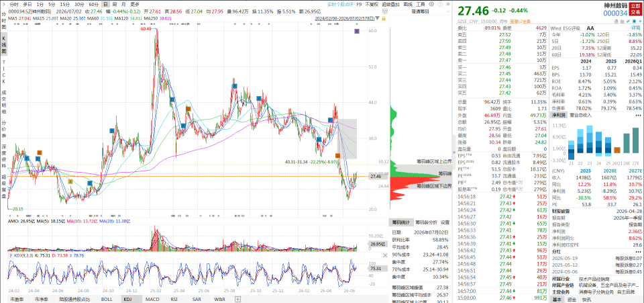Switch to 多日 multi-day period
This screenshot has width=644, height=303.
[27, 4]
